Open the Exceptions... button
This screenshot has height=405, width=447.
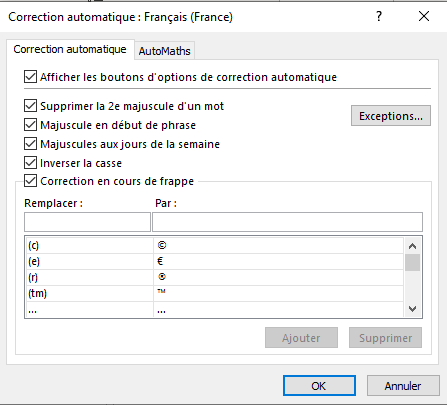391,116
